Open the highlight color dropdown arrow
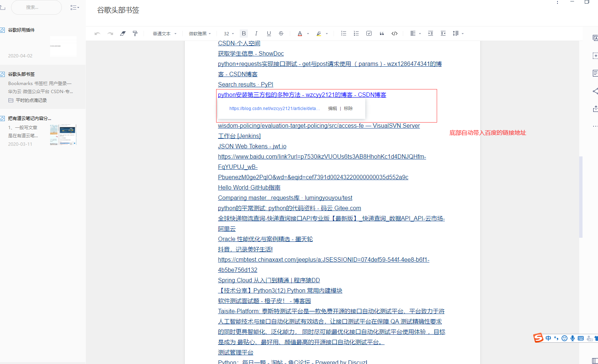Screen dimensions: 598x364 tap(327, 33)
